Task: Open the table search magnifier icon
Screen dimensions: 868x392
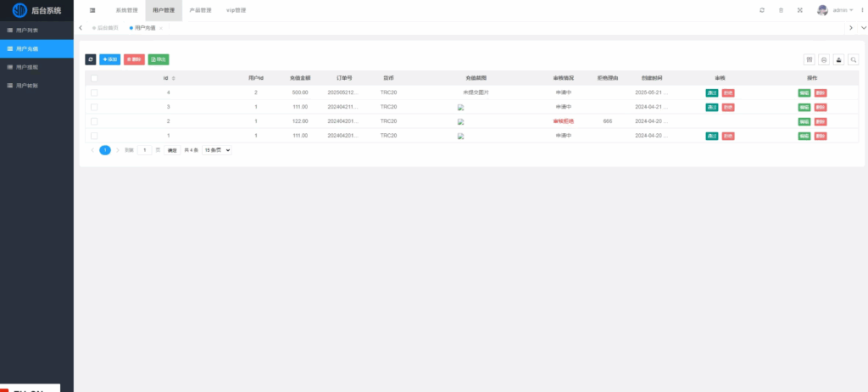Action: 853,60
